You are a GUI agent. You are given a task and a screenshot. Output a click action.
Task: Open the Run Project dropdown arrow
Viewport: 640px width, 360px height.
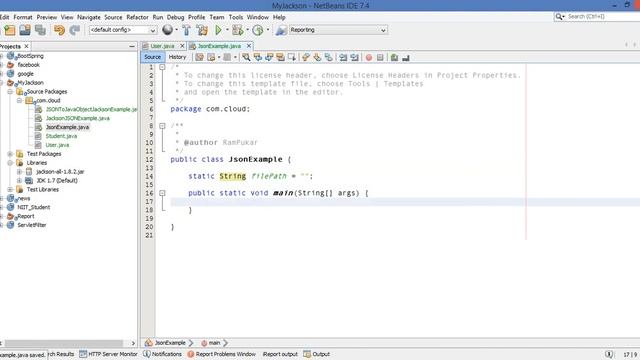tap(227, 30)
